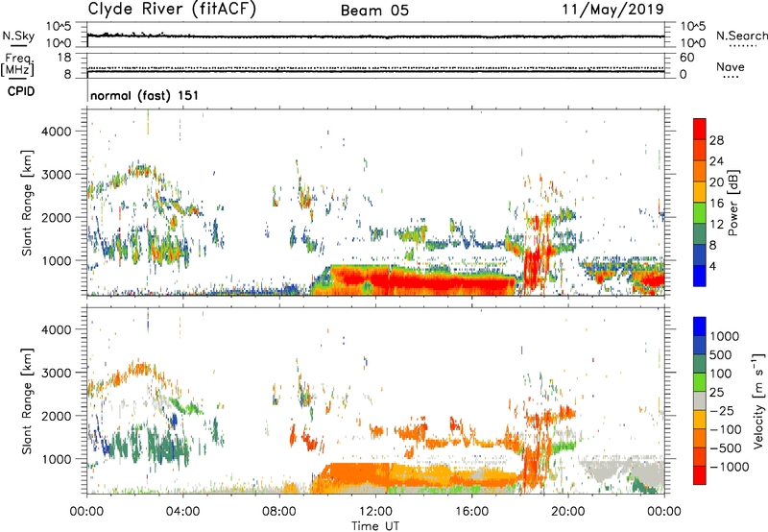Click the '60' tick right of the frequency panel
This screenshot has width=768, height=532.
[x=686, y=58]
